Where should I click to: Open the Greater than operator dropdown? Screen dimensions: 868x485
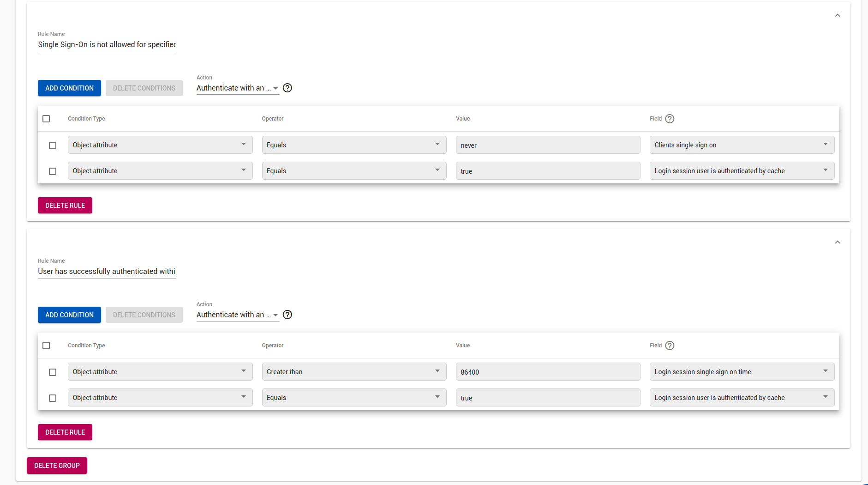coord(353,372)
